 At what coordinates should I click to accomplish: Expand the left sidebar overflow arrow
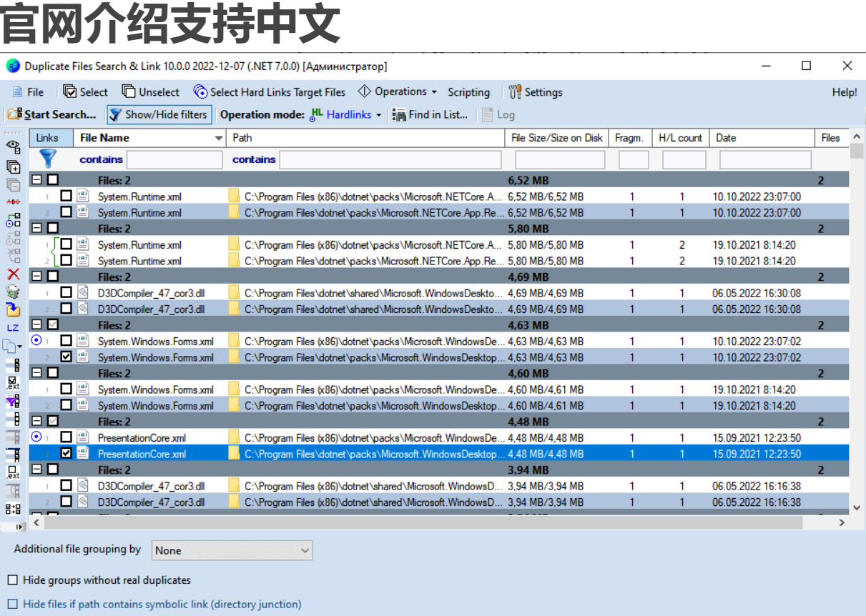(x=19, y=527)
